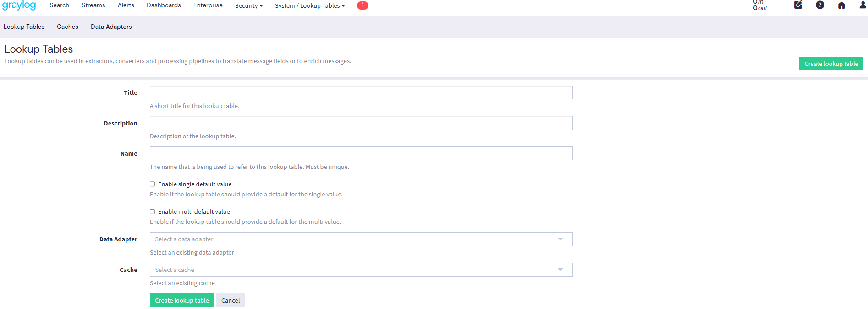View the in/out throughput indicator
The height and width of the screenshot is (309, 868).
click(x=760, y=5)
